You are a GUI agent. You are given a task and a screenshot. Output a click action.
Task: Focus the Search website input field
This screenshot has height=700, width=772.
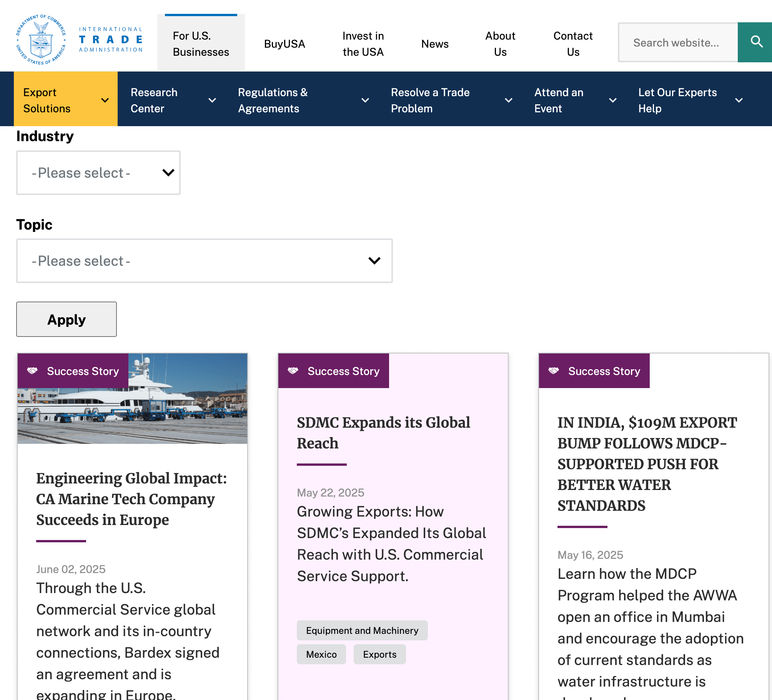678,42
